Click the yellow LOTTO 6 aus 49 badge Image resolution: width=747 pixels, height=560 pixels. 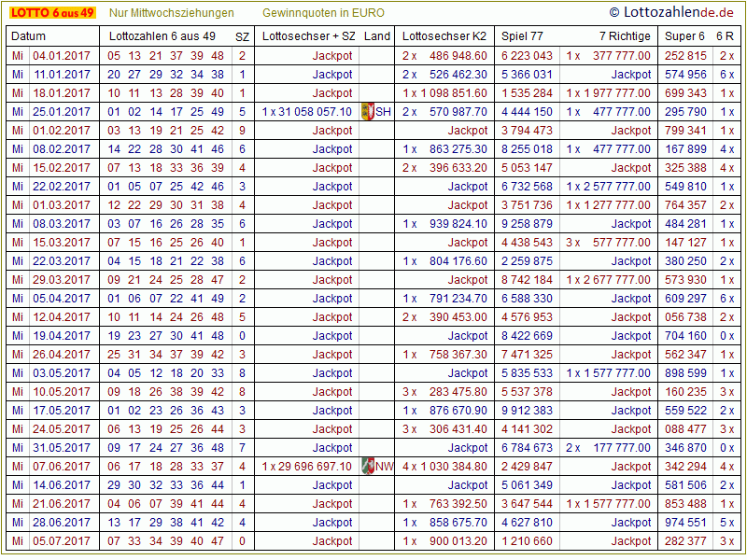click(x=51, y=13)
